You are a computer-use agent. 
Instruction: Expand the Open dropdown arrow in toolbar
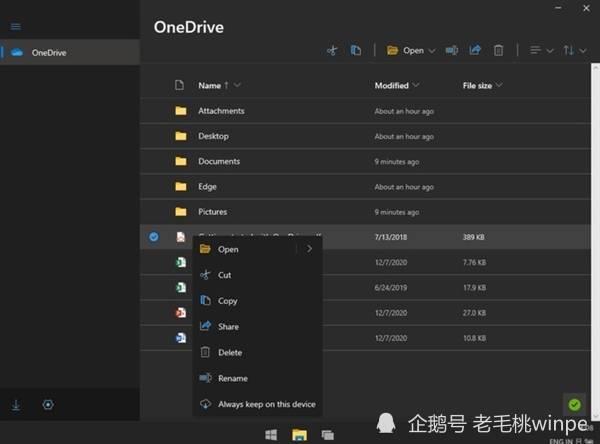(432, 51)
